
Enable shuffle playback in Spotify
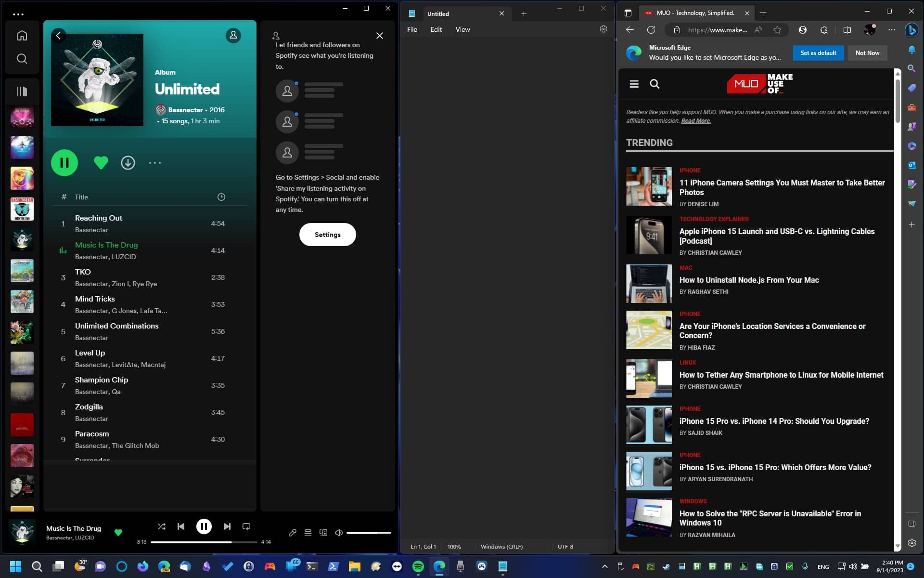point(162,526)
